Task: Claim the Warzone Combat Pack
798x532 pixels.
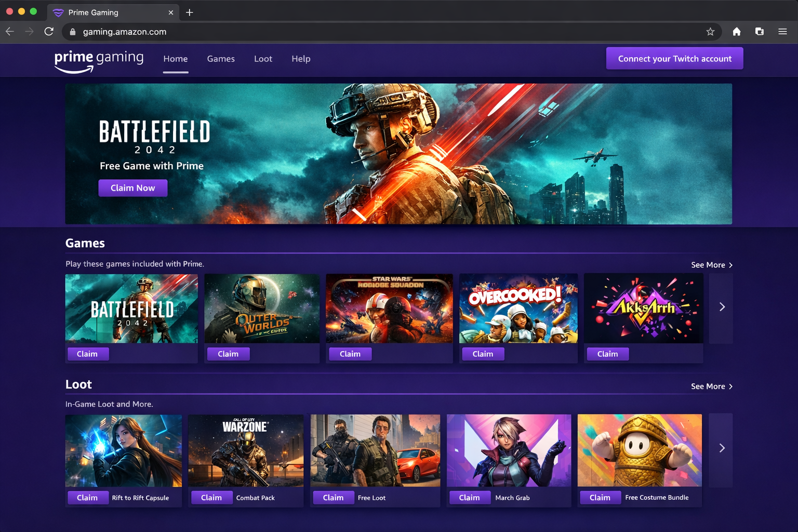Action: 212,497
